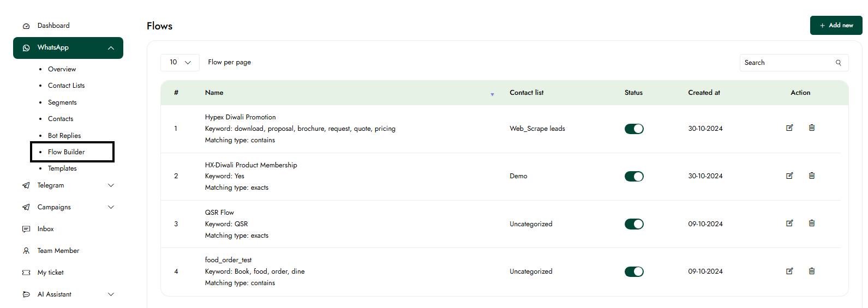Disable the Hypex Diwali Promotion status toggle
Screen dimensions: 868x308
tap(633, 129)
